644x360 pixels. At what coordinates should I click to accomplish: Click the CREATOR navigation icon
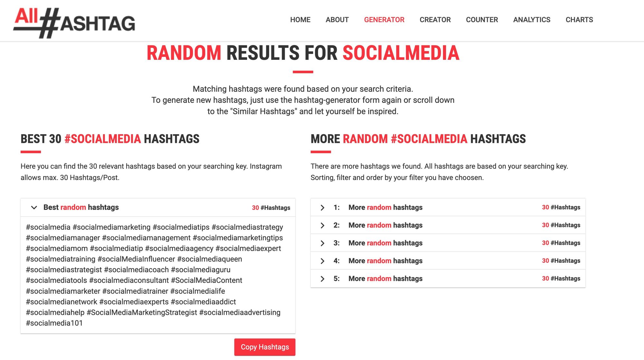click(x=435, y=19)
